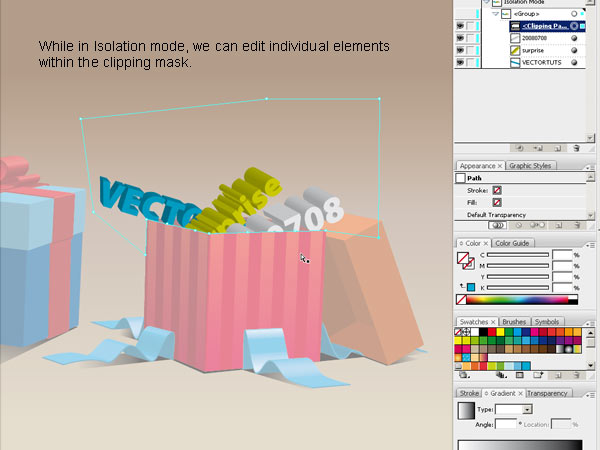Toggle visibility eye of 20080708 layer
Viewport: 600px width, 450px height.
click(x=460, y=38)
